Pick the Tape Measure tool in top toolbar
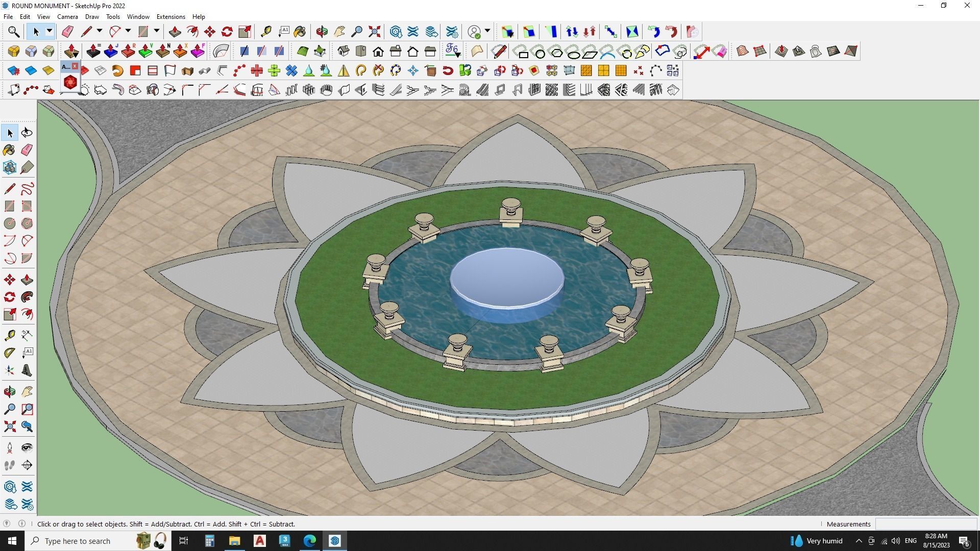The image size is (980, 551). click(x=266, y=32)
